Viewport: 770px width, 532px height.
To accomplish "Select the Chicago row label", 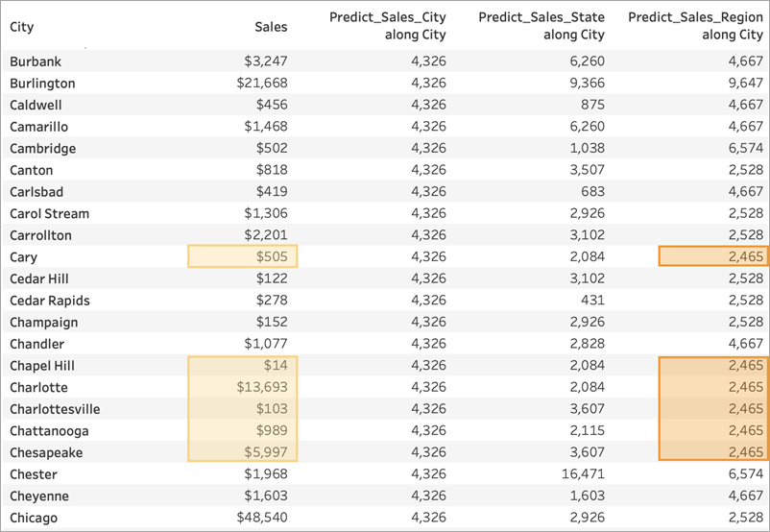I will click(x=34, y=518).
